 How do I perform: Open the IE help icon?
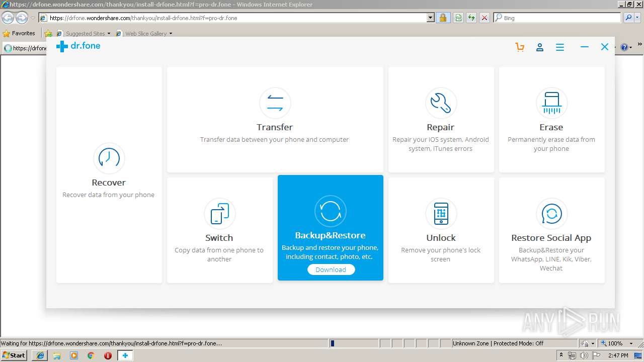click(624, 47)
